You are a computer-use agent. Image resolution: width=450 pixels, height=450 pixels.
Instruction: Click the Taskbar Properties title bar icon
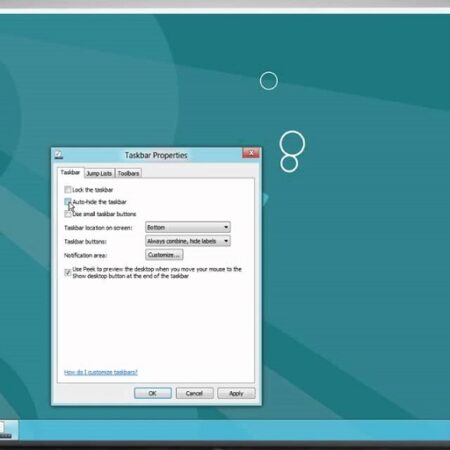(x=59, y=155)
